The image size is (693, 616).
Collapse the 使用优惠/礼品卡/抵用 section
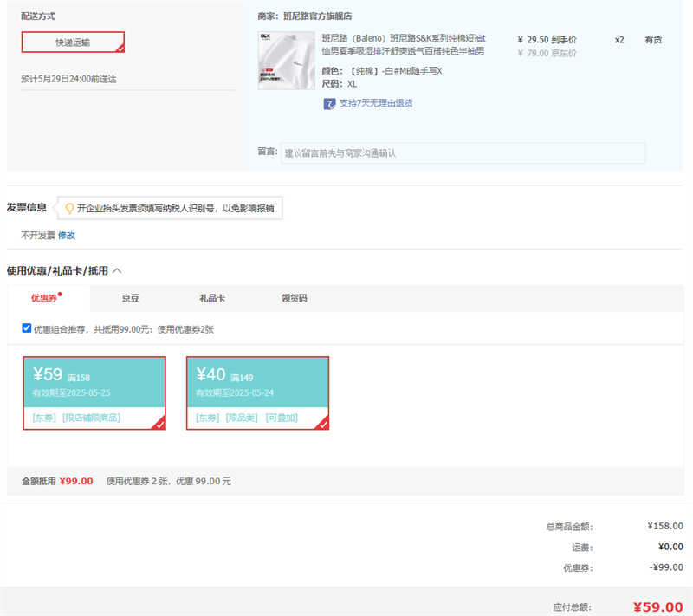[117, 270]
